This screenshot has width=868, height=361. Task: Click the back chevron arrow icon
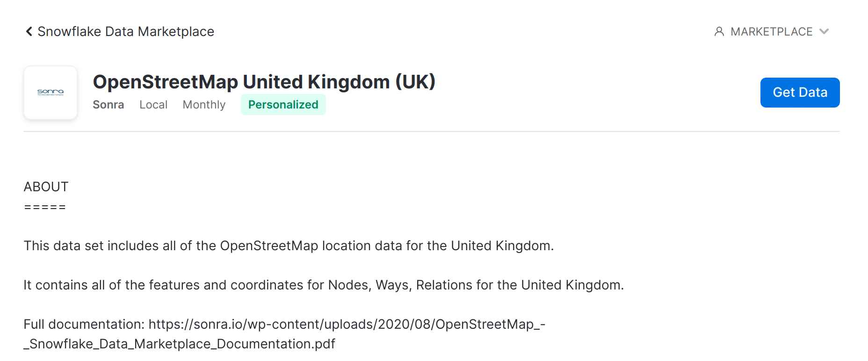[x=29, y=31]
